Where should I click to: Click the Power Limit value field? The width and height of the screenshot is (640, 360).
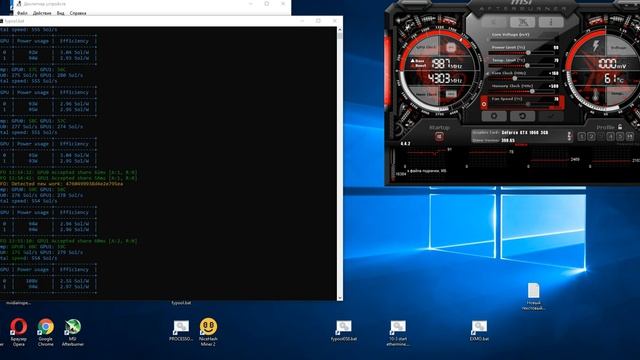tap(556, 48)
